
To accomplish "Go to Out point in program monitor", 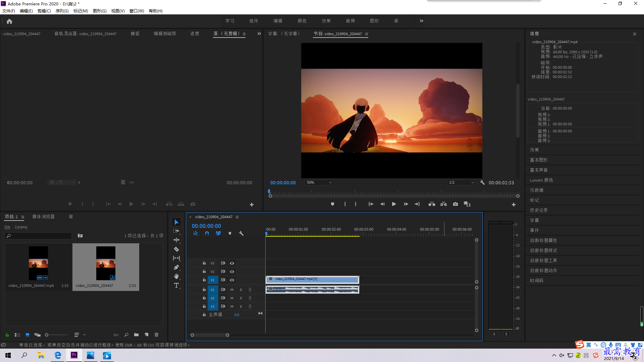I will (417, 204).
